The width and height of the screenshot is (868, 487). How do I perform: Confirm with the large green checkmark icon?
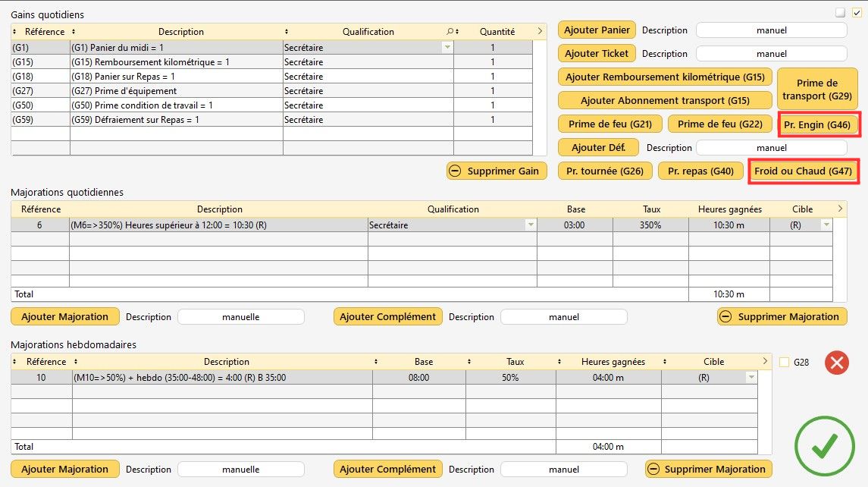pos(823,448)
